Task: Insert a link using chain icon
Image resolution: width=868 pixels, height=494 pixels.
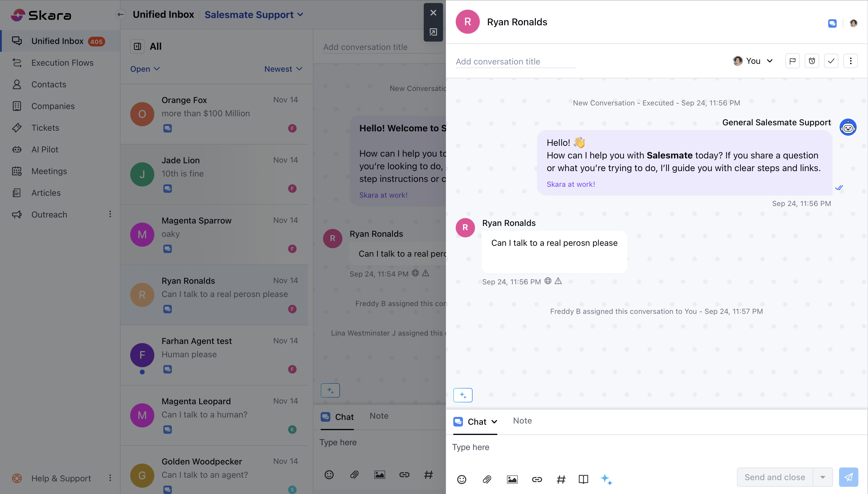Action: point(537,479)
